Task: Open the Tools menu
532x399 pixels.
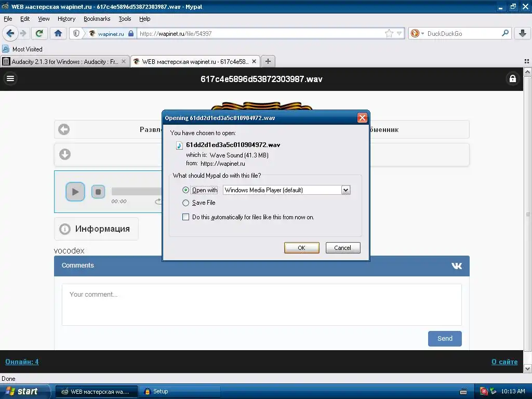Action: pyautogui.click(x=125, y=19)
